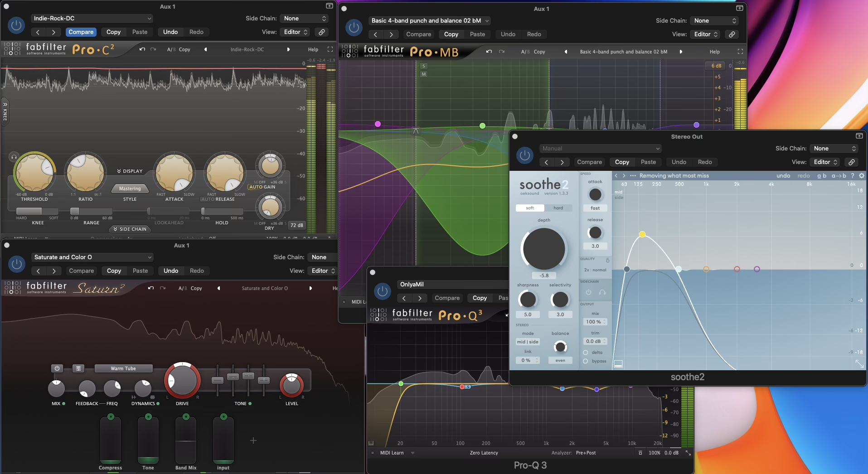Click the Saturn 2 interface undo arrow
The width and height of the screenshot is (868, 474).
point(151,288)
